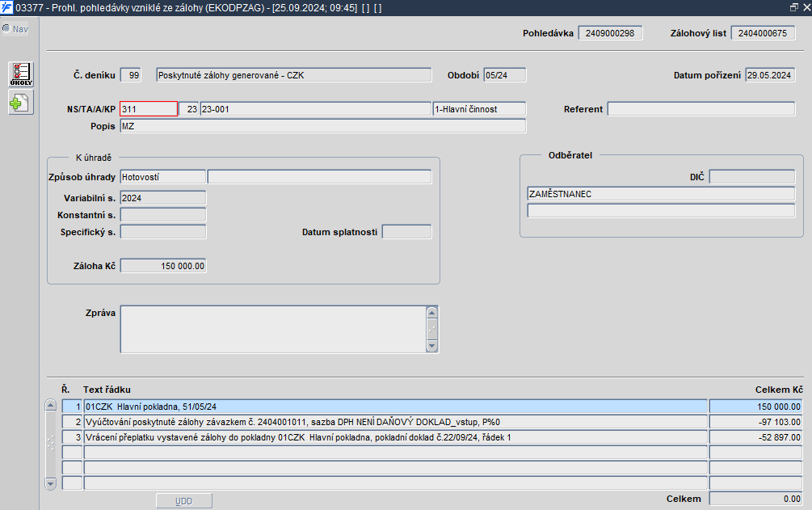Select row 1 Hlavní pokladna 51/05/24
Viewport: 812px width, 510px height.
(396, 407)
